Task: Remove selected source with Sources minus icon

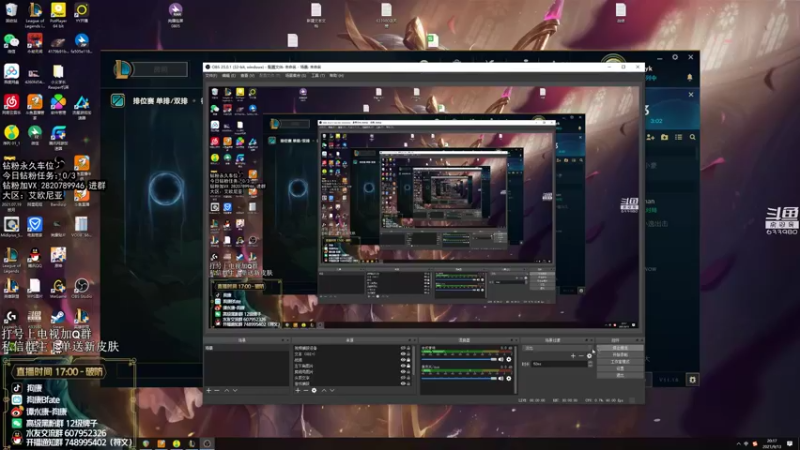Action: pyautogui.click(x=306, y=390)
